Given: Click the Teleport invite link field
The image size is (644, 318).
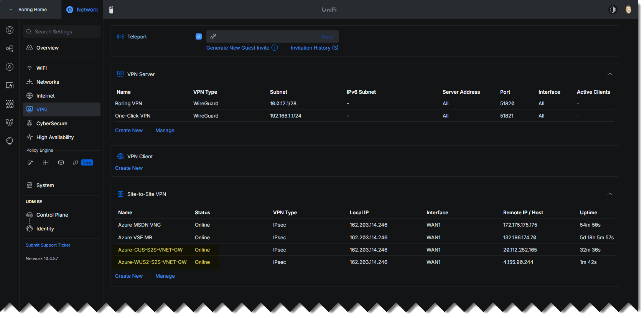Looking at the screenshot, I should (x=272, y=36).
